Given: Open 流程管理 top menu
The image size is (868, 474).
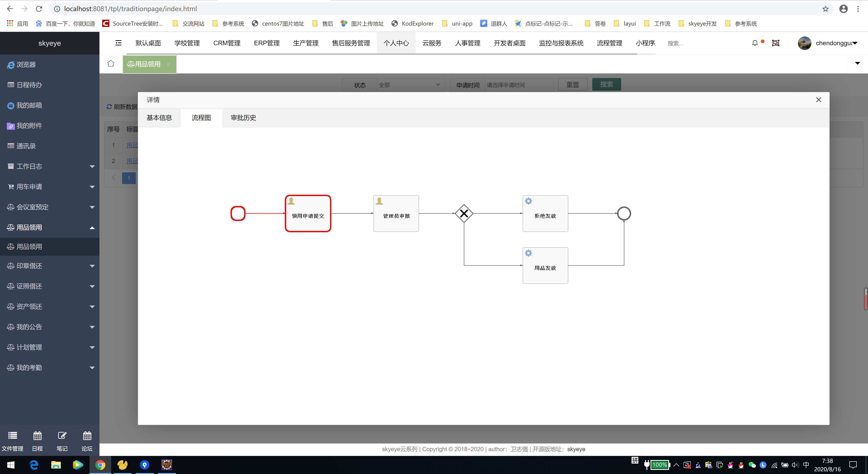Looking at the screenshot, I should tap(609, 43).
